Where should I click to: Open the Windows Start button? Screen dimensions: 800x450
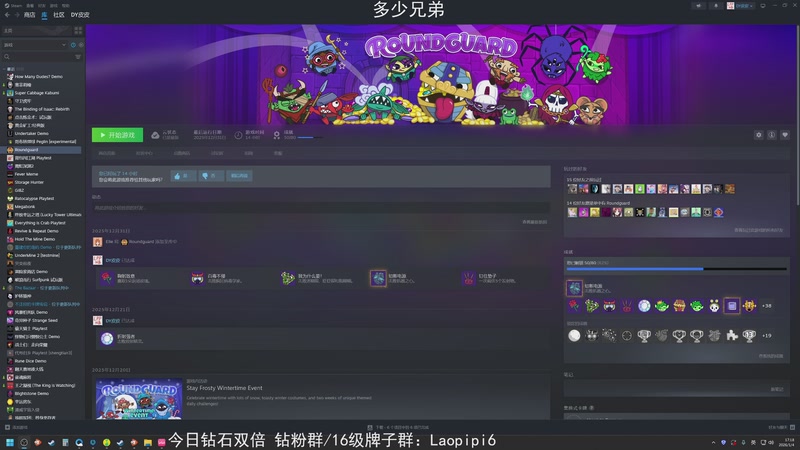(x=10, y=442)
